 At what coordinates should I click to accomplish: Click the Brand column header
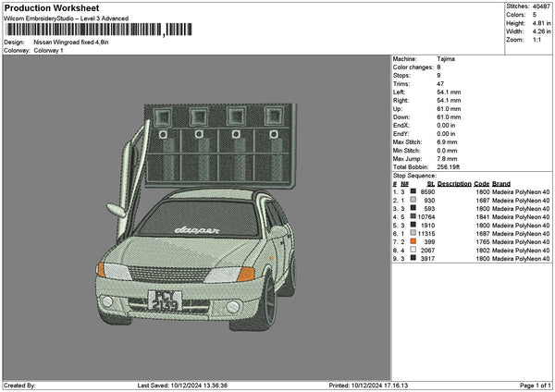tap(500, 183)
